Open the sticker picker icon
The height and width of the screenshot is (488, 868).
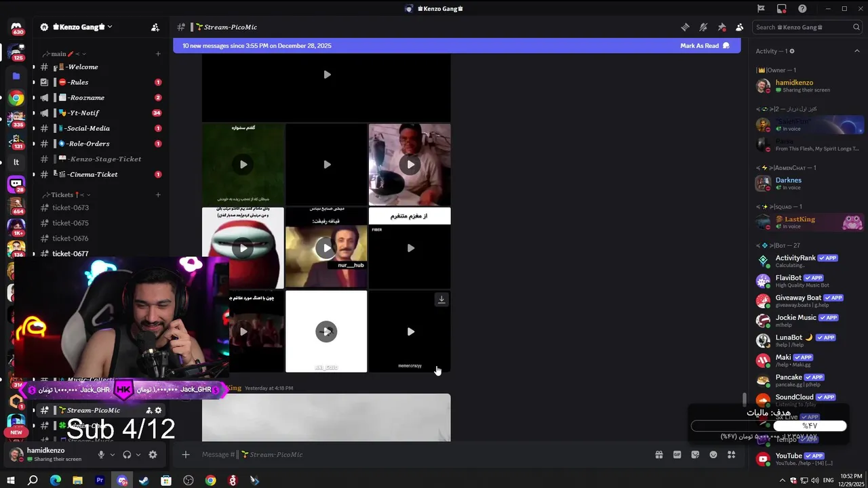point(695,455)
